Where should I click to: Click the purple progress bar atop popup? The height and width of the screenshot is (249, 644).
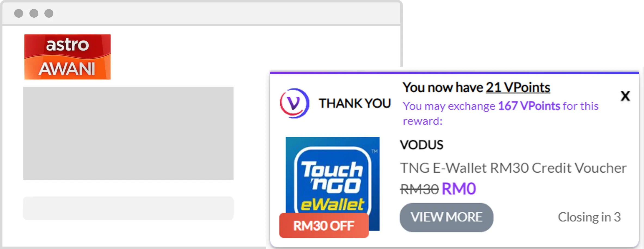tap(454, 73)
